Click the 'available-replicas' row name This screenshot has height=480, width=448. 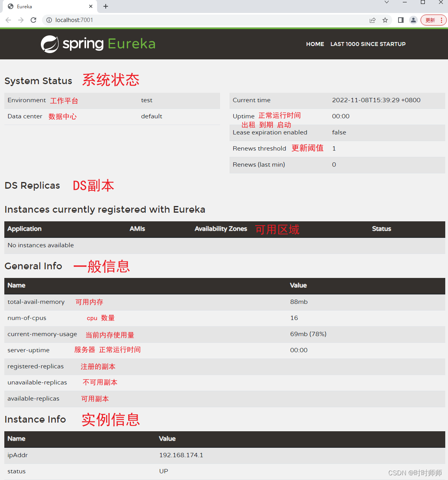[x=33, y=399]
